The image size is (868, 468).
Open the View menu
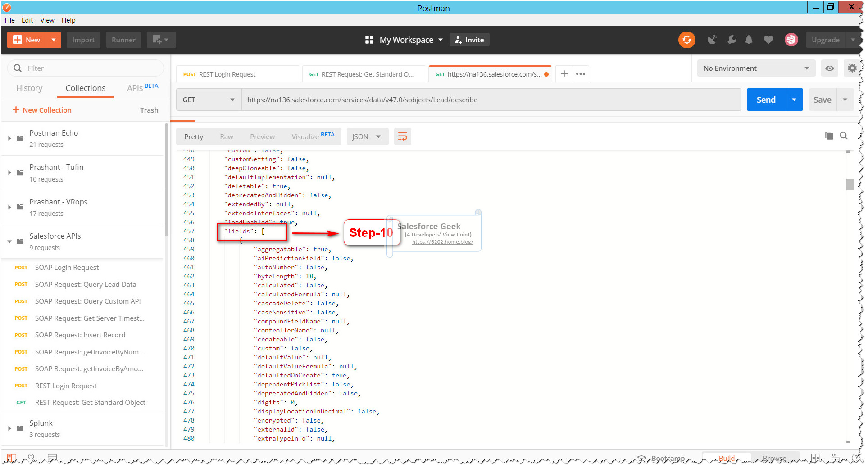click(x=47, y=20)
